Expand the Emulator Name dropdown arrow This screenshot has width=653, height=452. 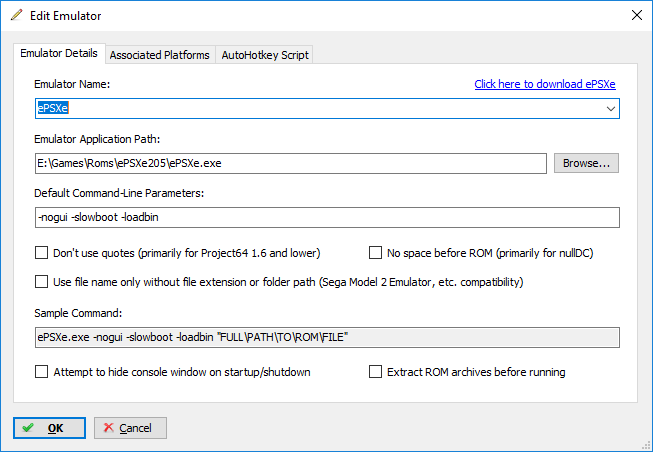(x=611, y=109)
